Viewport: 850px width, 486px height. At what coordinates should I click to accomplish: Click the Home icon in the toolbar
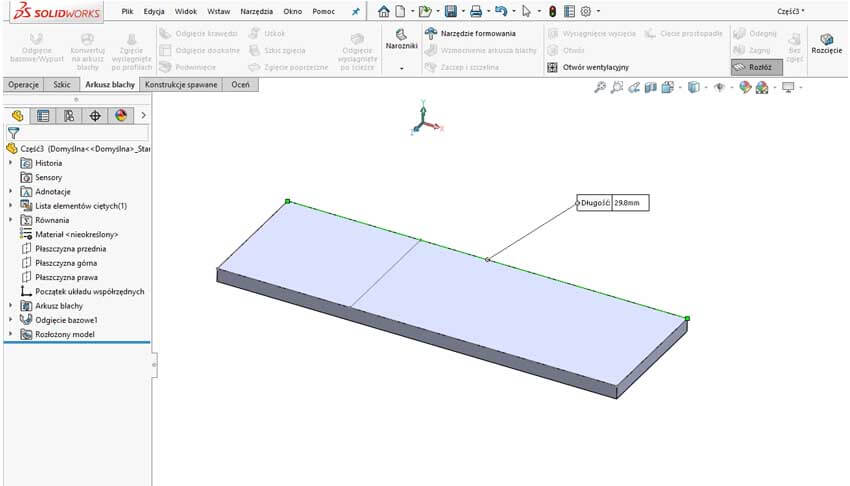[384, 11]
